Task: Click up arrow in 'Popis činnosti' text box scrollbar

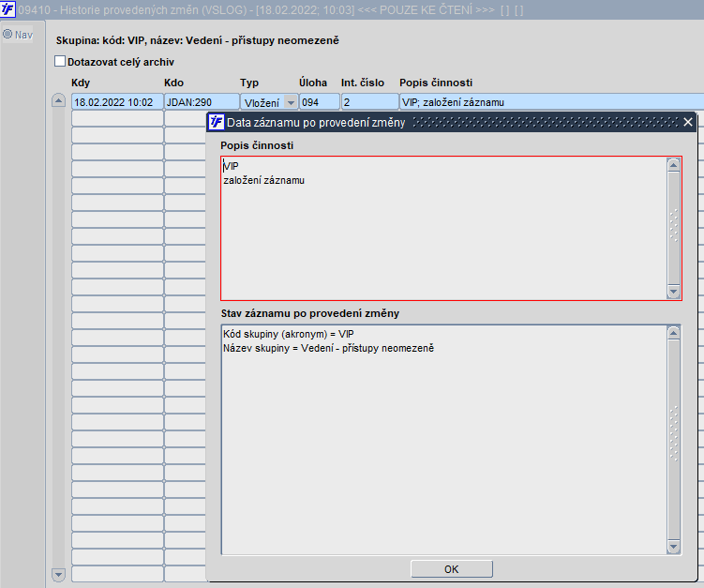Action: point(673,165)
